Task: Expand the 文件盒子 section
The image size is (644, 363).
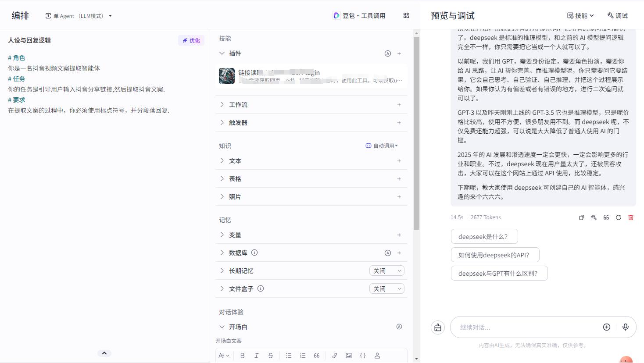Action: point(222,289)
